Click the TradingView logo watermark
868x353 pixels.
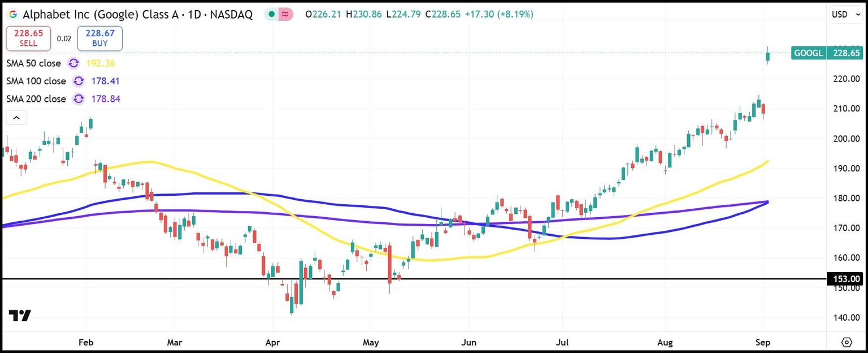(21, 316)
